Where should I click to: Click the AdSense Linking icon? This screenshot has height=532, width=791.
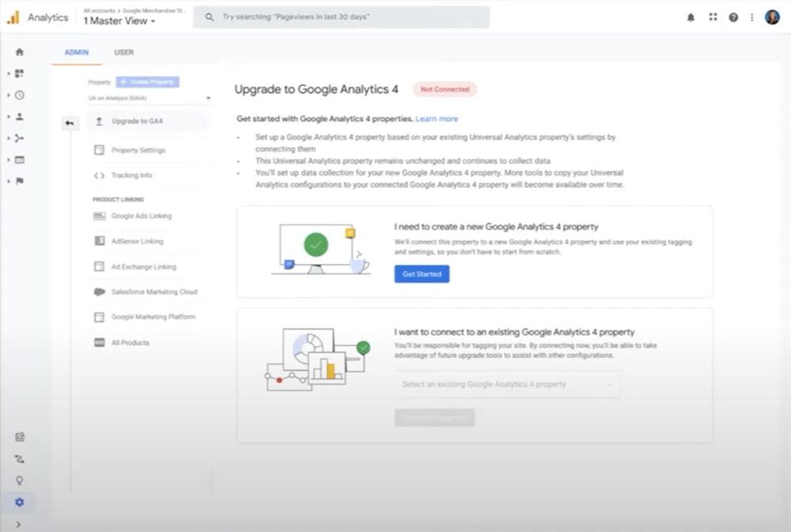point(100,241)
